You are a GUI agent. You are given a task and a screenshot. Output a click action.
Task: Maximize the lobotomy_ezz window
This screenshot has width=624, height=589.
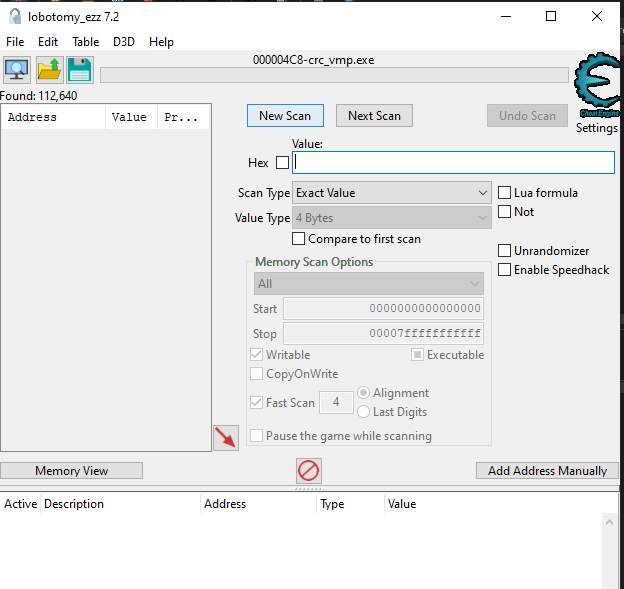point(551,16)
